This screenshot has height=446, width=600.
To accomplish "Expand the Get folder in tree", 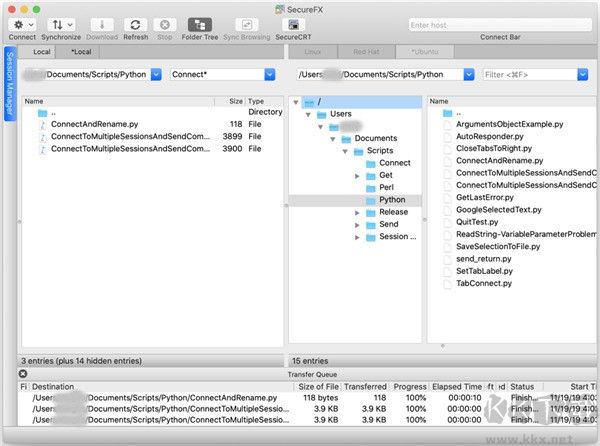I will pos(357,175).
